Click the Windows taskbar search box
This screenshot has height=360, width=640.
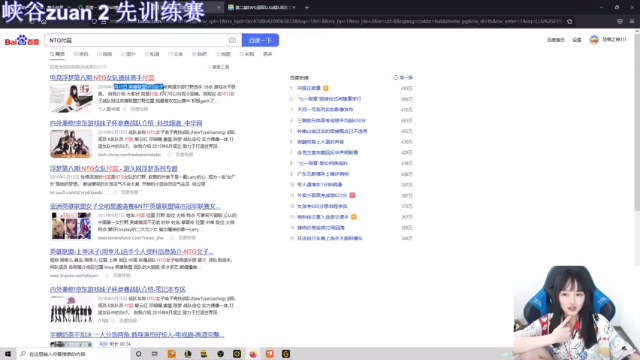click(x=73, y=354)
